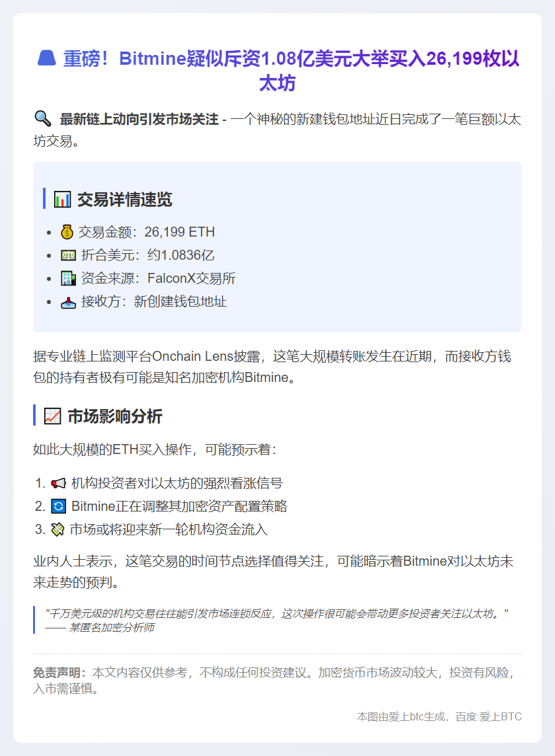The image size is (555, 756).
Task: Click the building icon beside 资金来源
Action: (x=68, y=278)
